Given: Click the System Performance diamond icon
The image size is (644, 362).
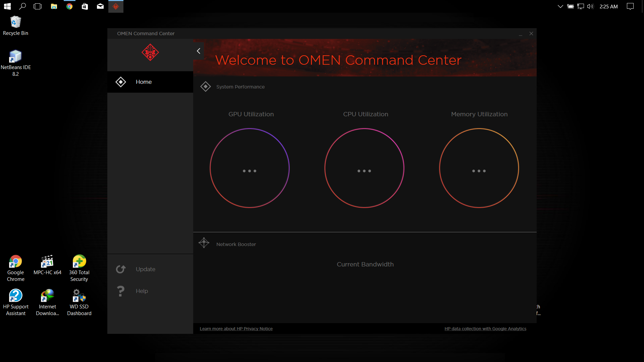Looking at the screenshot, I should [205, 86].
